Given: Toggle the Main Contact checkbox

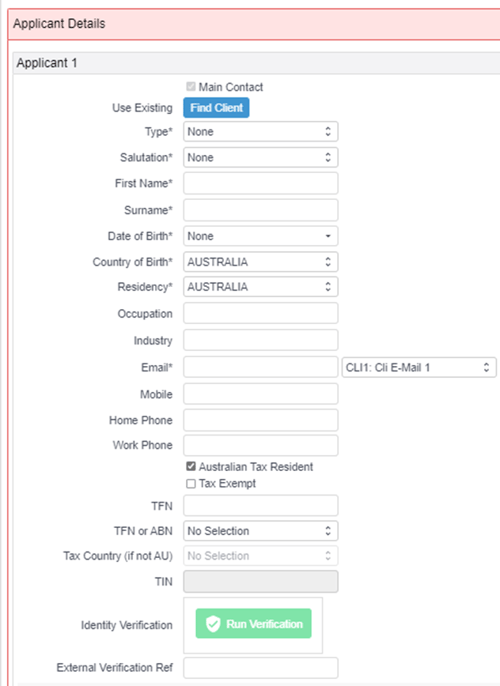Looking at the screenshot, I should (191, 87).
